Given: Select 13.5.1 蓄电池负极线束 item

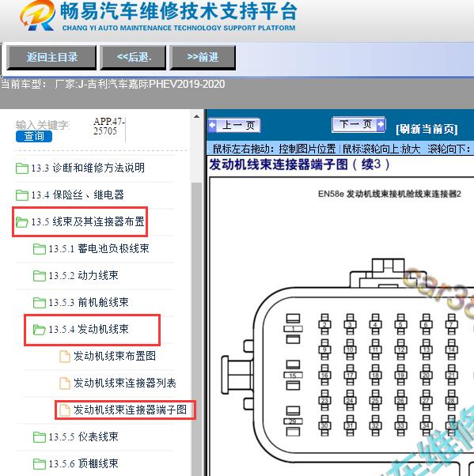Looking at the screenshot, I should pyautogui.click(x=99, y=248).
